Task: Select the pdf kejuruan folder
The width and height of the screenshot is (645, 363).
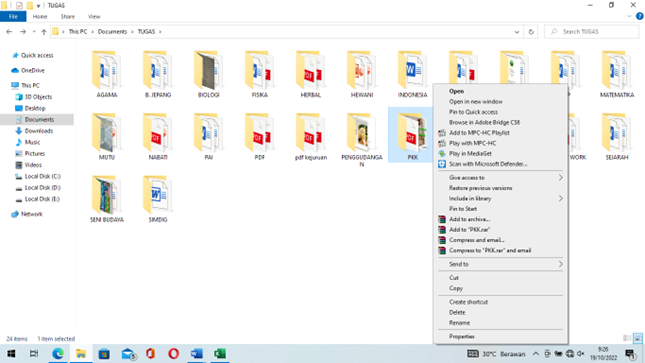Action: (x=311, y=137)
